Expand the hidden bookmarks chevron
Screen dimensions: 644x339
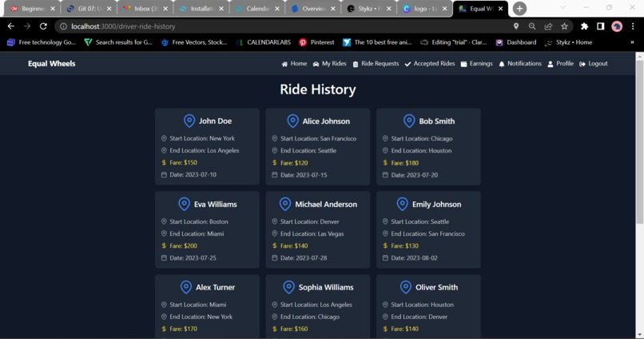tap(632, 42)
